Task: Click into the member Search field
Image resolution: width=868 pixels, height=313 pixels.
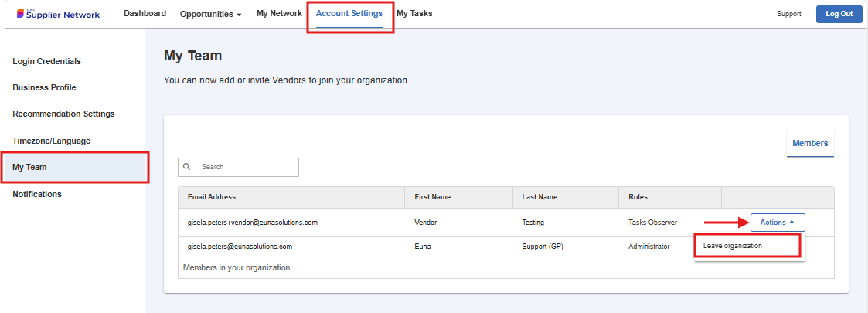Action: 238,167
